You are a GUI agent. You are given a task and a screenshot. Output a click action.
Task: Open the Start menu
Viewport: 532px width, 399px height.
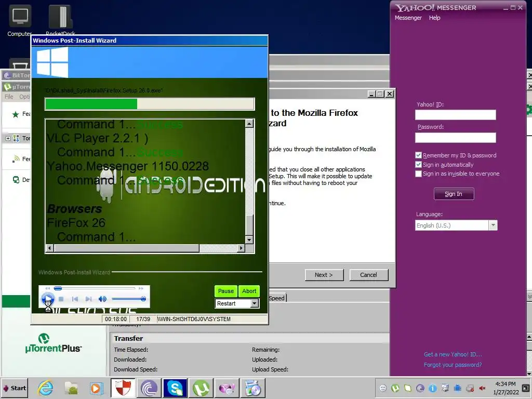[14, 388]
